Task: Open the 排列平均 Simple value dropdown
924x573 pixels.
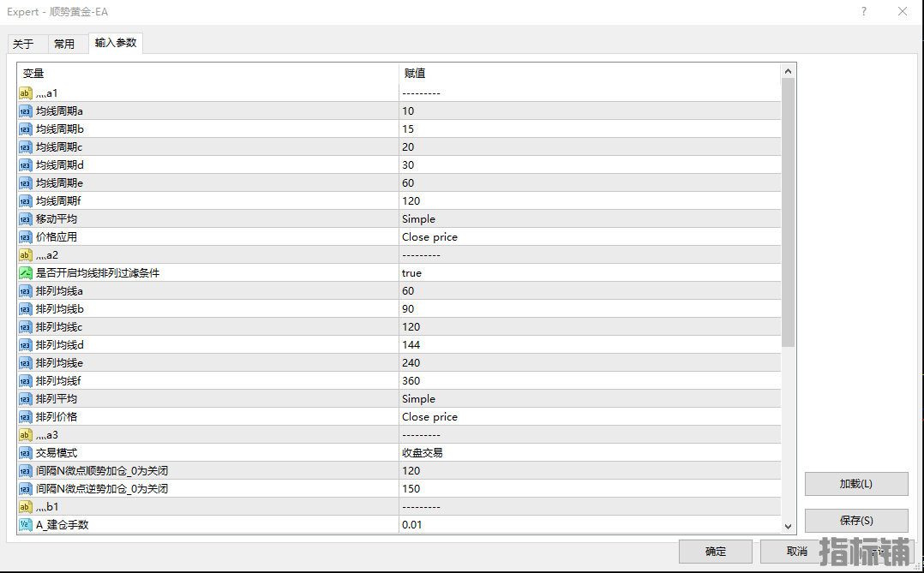Action: pyautogui.click(x=590, y=398)
